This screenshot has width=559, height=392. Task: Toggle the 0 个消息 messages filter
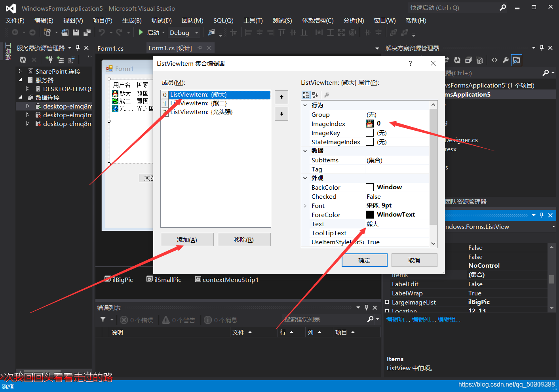(x=221, y=320)
